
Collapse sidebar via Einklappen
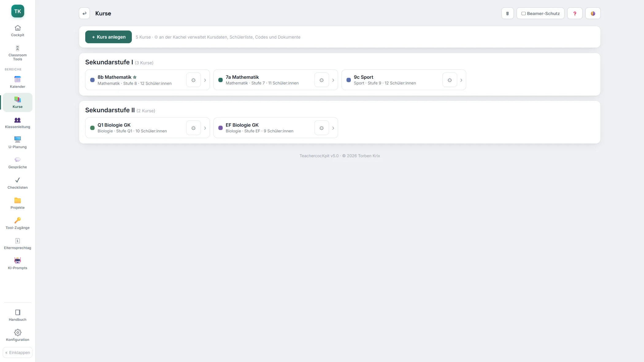[17, 352]
